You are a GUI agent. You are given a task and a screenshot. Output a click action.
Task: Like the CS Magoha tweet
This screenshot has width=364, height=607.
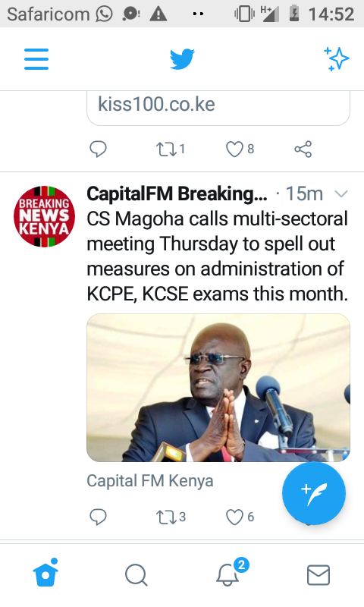[240, 517]
